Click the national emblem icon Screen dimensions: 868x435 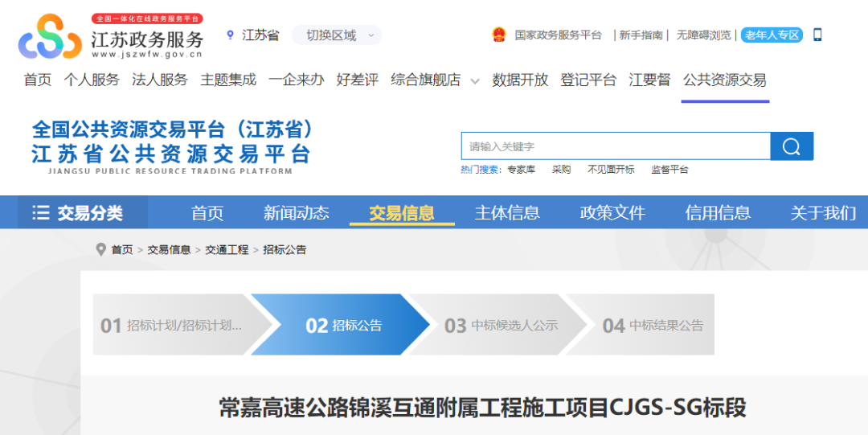(x=499, y=35)
